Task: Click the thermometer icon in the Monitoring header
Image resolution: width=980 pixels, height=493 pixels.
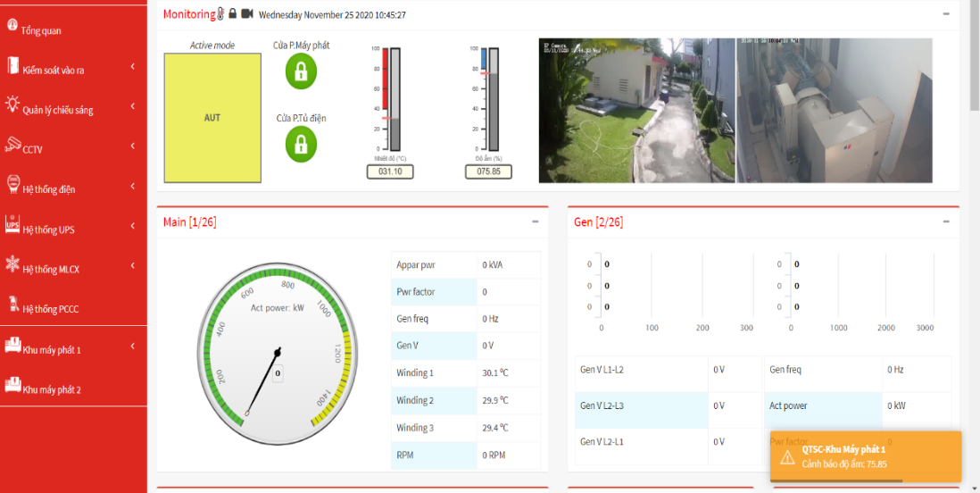Action: pos(220,13)
